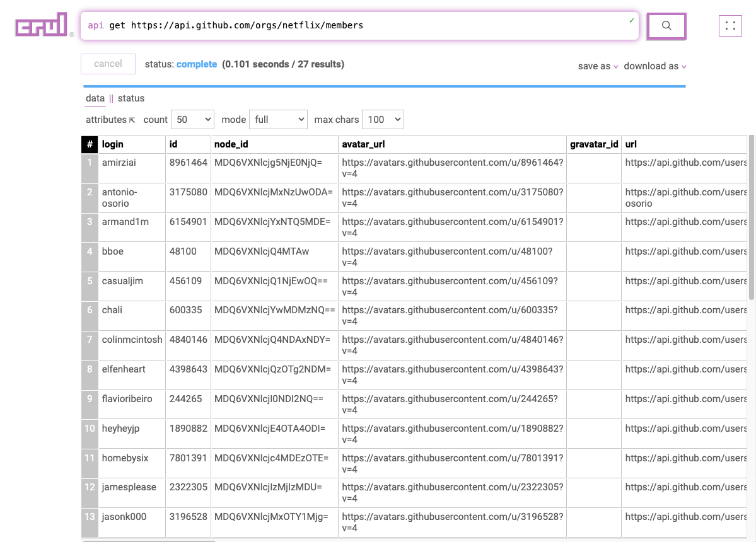Click the avatar_url column header

pyautogui.click(x=452, y=144)
